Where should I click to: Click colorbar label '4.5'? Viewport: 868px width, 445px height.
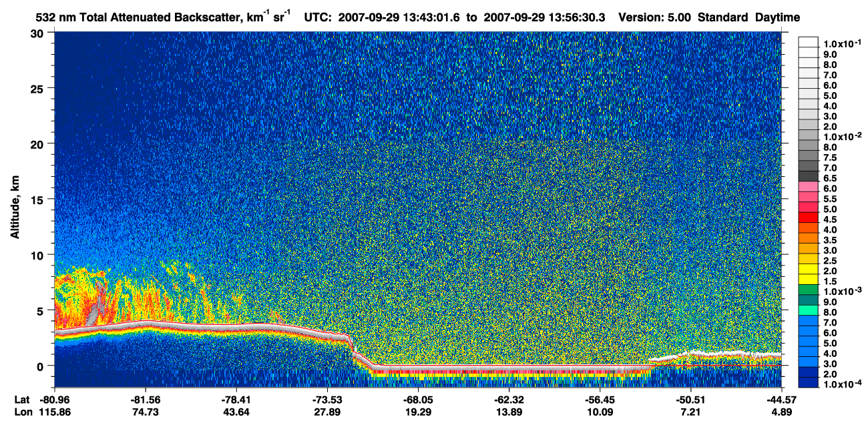coord(831,219)
